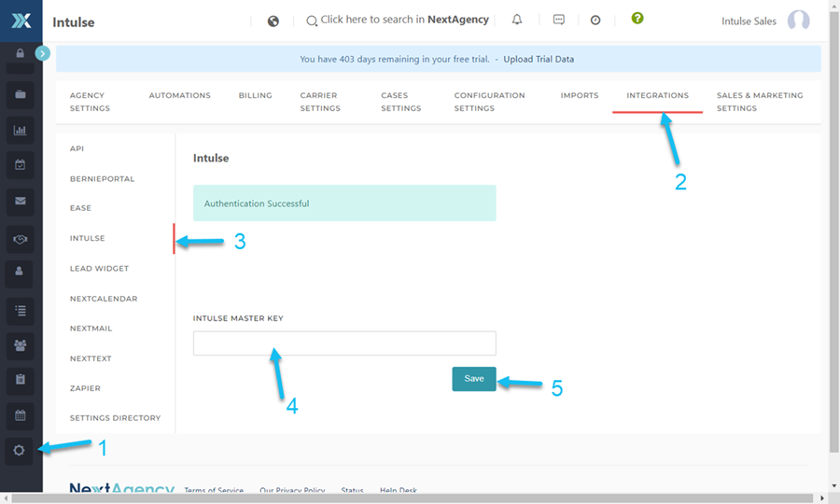Click the search magnifier icon

tap(311, 21)
